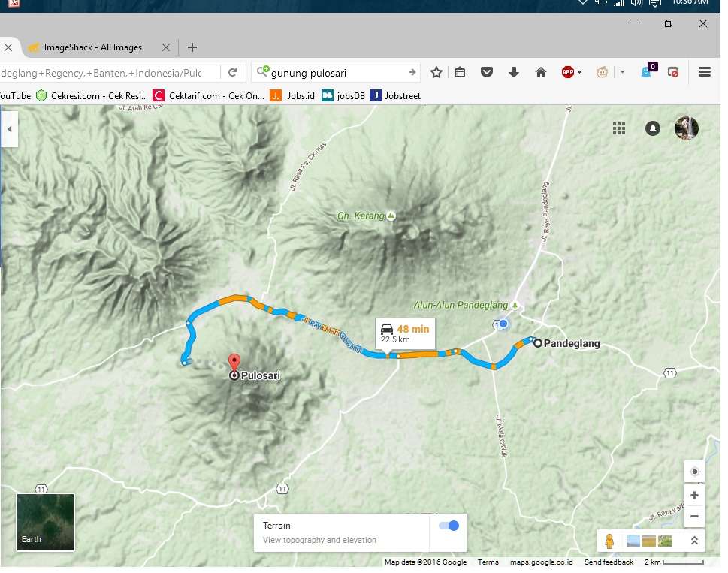Expand the collapsed side panel arrow

tap(10, 129)
